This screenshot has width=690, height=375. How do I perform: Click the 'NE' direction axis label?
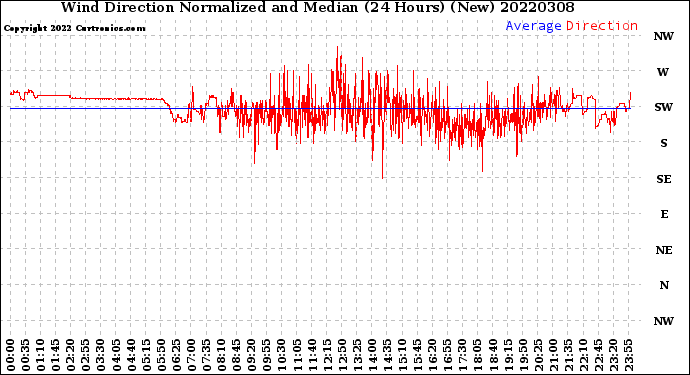tap(664, 250)
